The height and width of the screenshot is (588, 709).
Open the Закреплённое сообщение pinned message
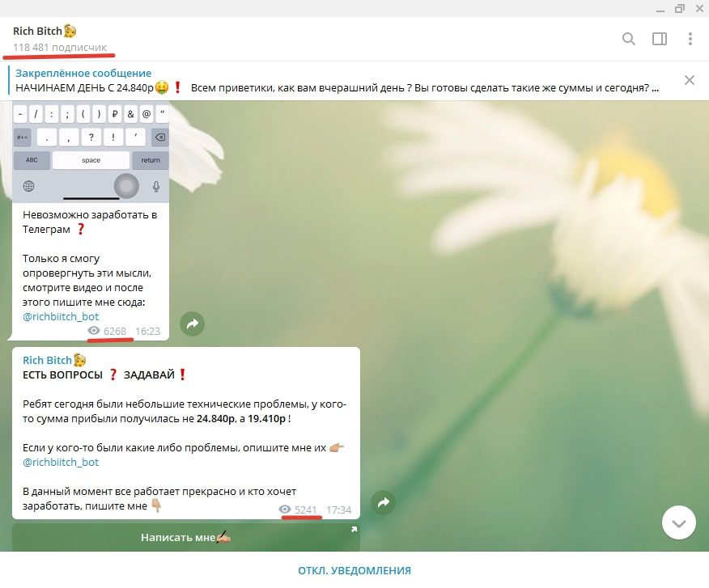click(x=337, y=80)
